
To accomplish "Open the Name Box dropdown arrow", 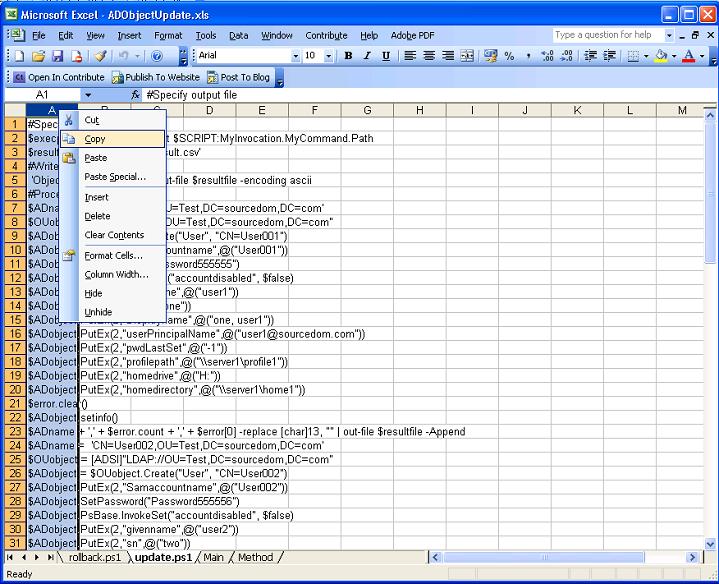I will coord(88,94).
